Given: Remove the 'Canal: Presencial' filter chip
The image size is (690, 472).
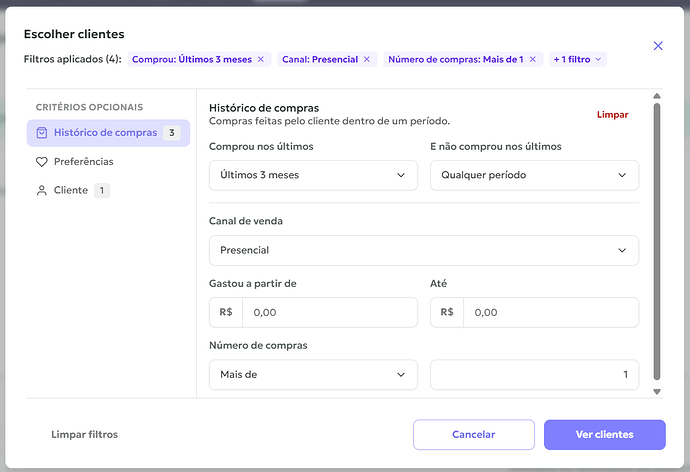Looking at the screenshot, I should (367, 59).
